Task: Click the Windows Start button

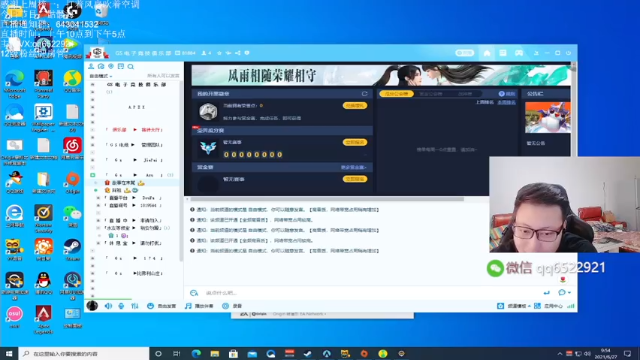Action: [9, 353]
